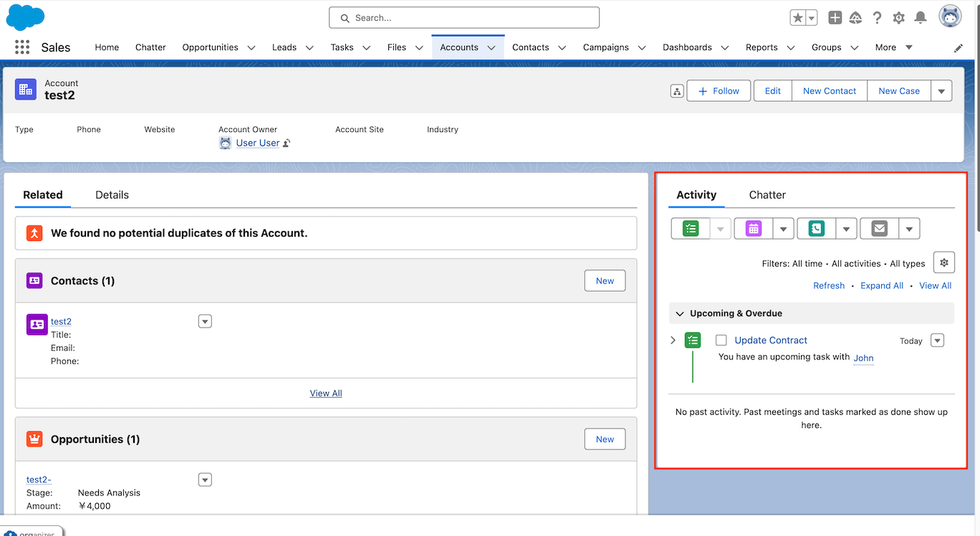Open the User User owner link
The image size is (980, 536).
pyautogui.click(x=258, y=143)
